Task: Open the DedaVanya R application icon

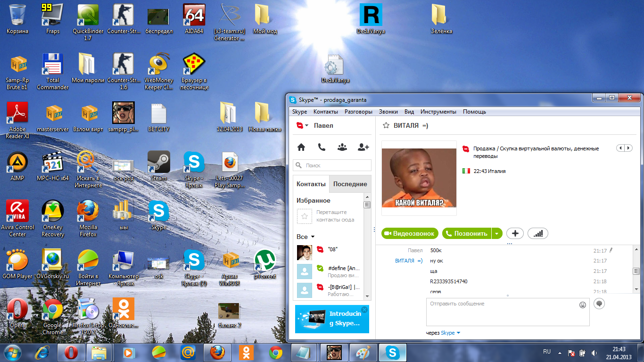Action: 371,19
